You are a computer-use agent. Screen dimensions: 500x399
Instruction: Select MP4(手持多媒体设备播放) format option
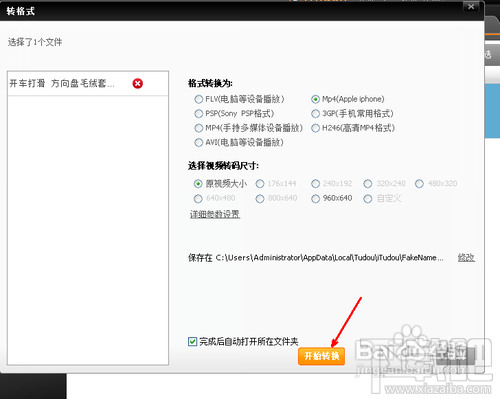point(199,128)
